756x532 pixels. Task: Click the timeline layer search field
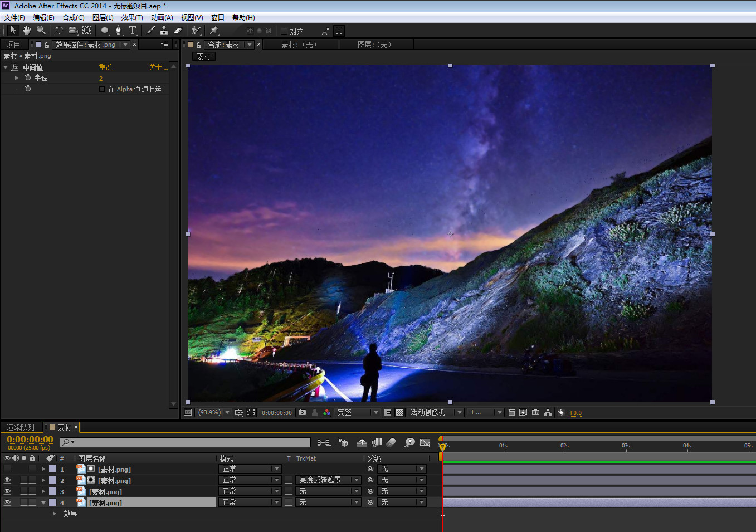[x=189, y=442]
